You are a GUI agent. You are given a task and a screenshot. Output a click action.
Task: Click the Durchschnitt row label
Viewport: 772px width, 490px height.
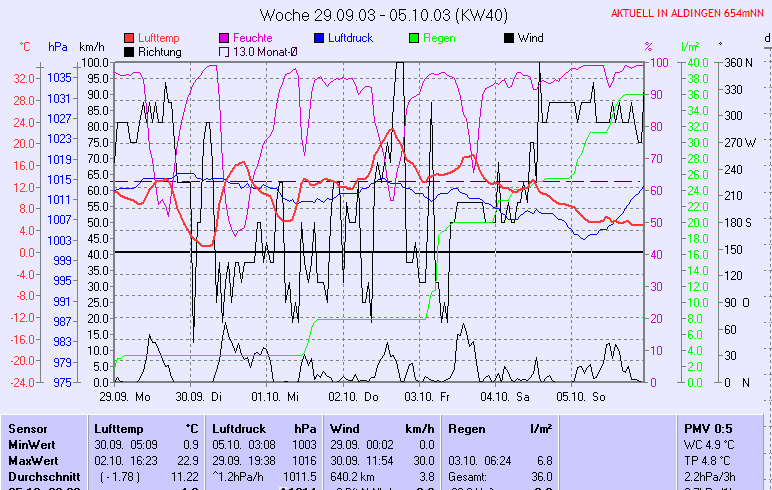pos(40,476)
